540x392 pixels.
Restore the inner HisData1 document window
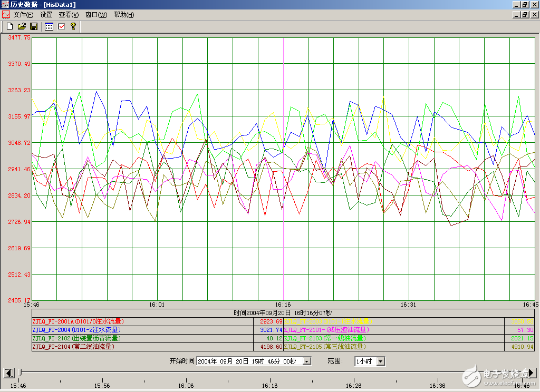tap(524, 15)
